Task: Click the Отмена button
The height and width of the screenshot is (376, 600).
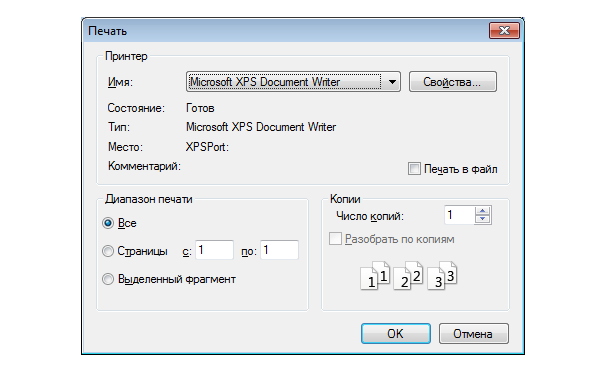Action: (x=474, y=334)
